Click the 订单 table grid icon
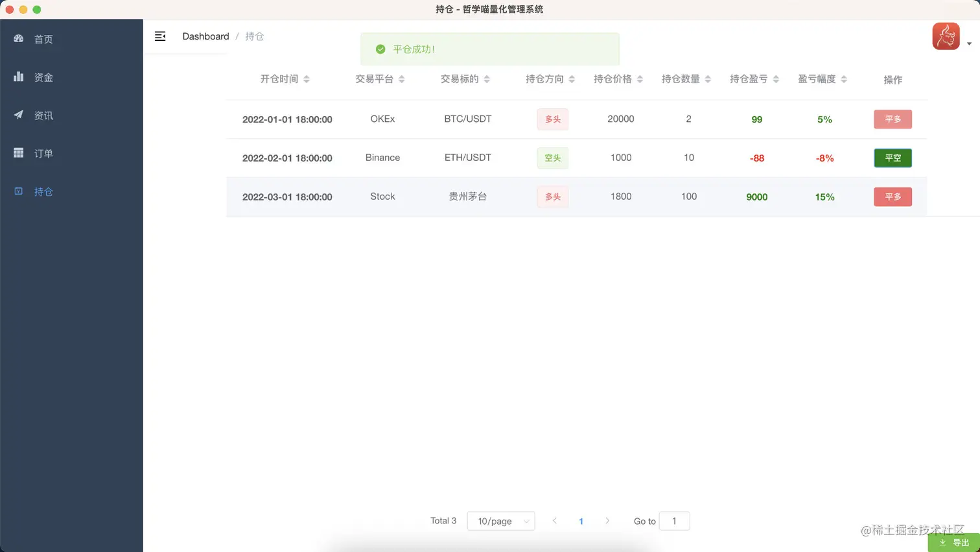This screenshot has height=552, width=980. coord(19,153)
